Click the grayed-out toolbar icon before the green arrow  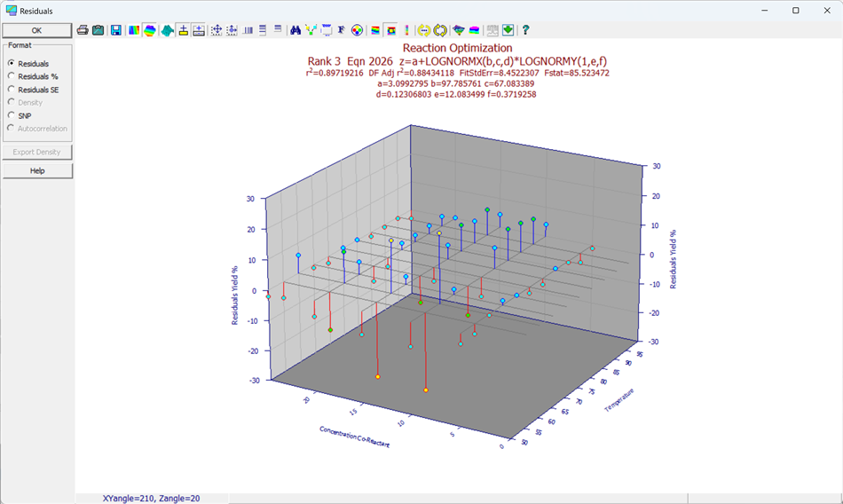pyautogui.click(x=492, y=30)
